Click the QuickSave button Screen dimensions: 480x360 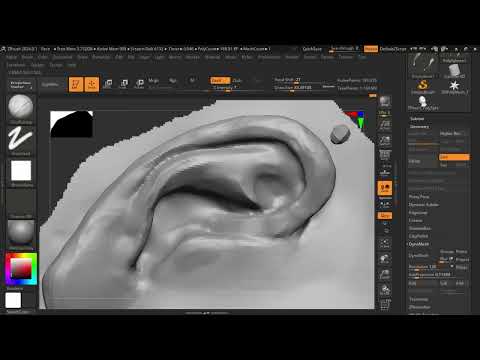[312, 49]
